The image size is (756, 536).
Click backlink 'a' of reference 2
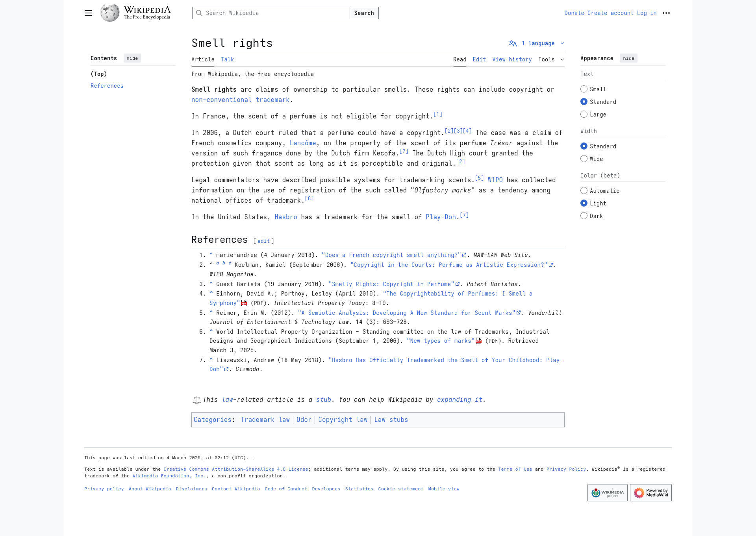[x=217, y=263]
